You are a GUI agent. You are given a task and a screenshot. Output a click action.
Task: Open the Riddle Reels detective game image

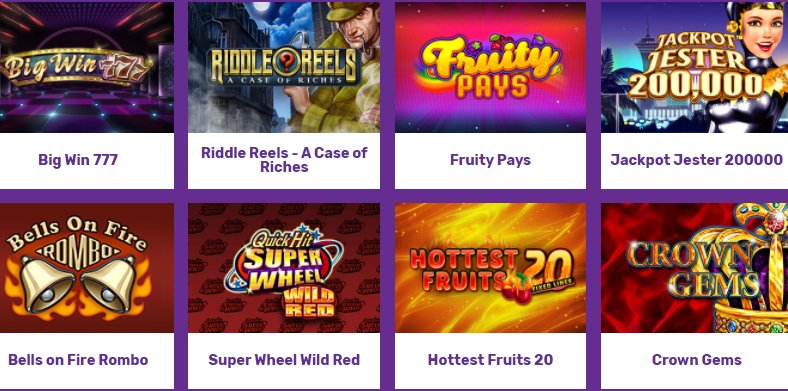pos(284,67)
